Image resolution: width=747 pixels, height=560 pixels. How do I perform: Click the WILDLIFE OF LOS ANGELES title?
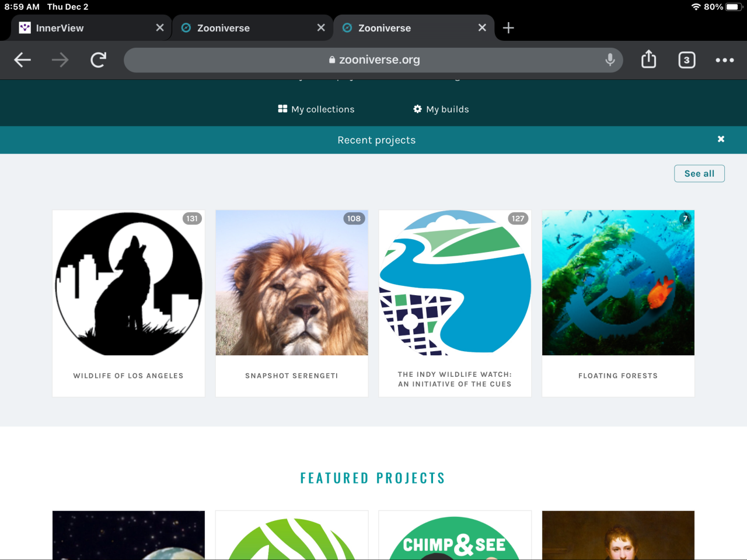click(128, 376)
